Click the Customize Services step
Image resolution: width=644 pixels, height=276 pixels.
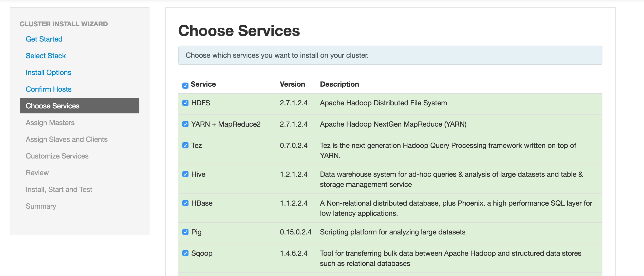tap(57, 156)
